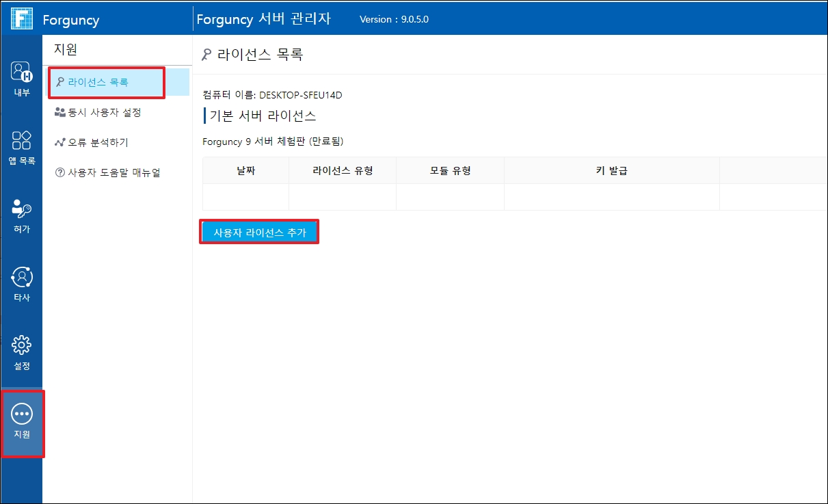Click the Forguncy 9 서버 체험판 (만료됨) text

273,142
